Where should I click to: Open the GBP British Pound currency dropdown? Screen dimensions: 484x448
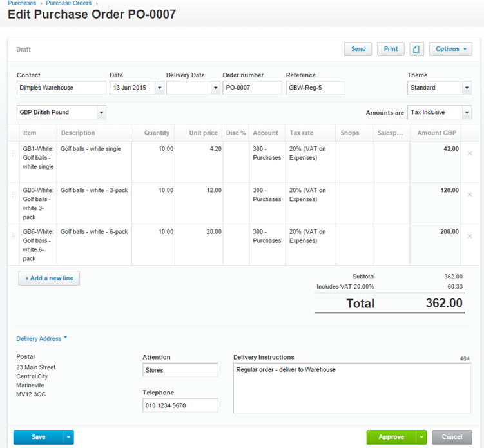(101, 112)
